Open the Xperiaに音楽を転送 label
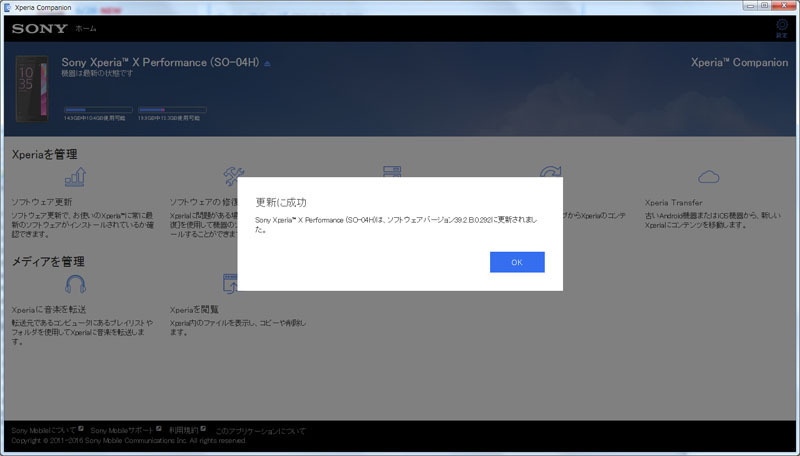The height and width of the screenshot is (456, 800). tap(49, 310)
